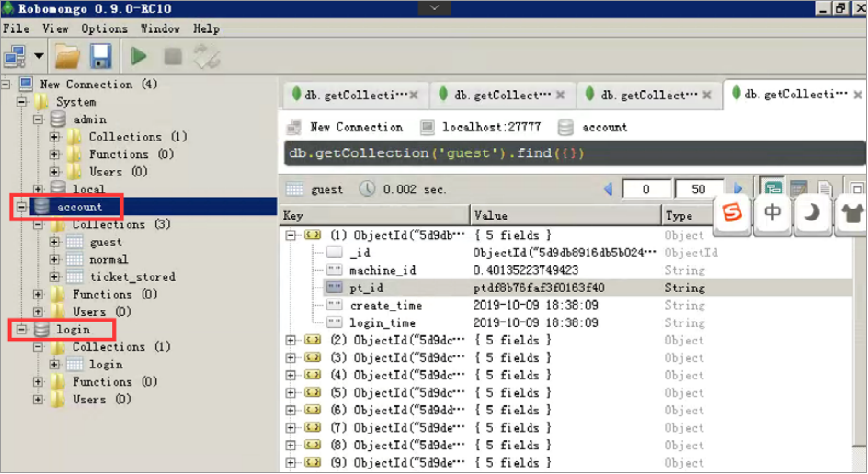This screenshot has height=474, width=868.
Task: Click the Type column header
Action: coord(690,216)
